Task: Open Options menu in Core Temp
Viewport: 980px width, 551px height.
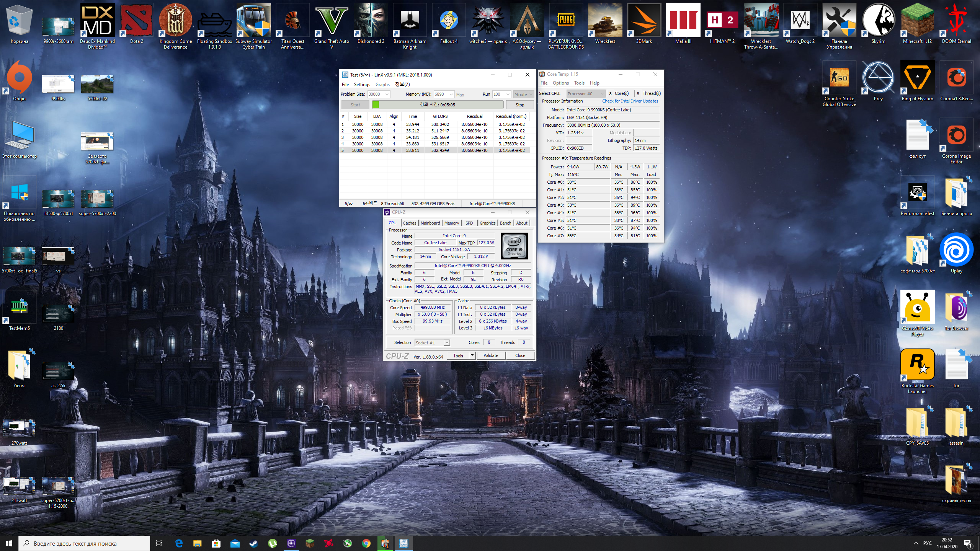Action: pyautogui.click(x=560, y=83)
